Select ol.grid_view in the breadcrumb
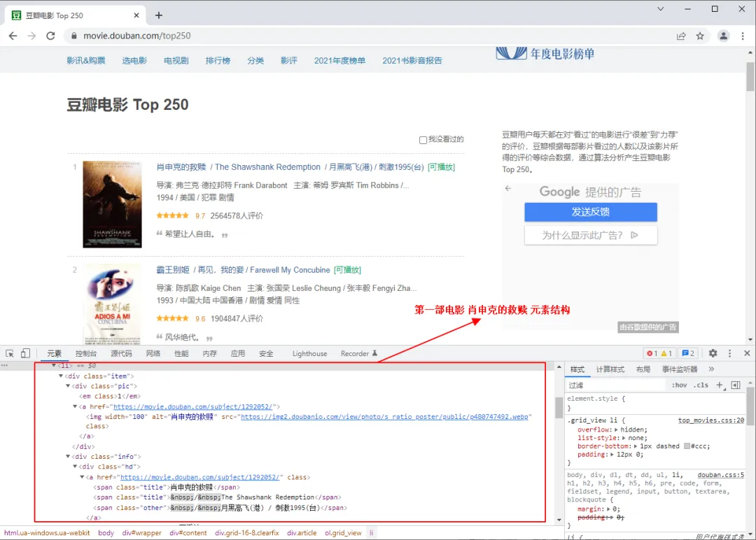 pos(343,533)
